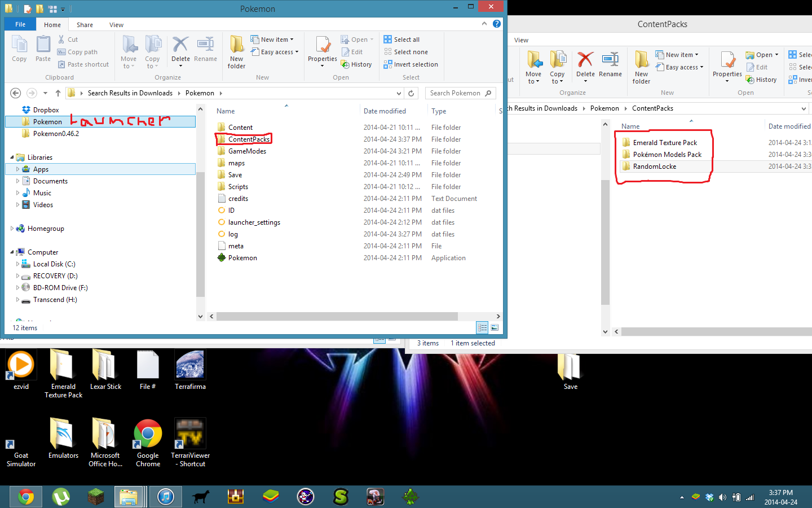Select the Terrafirma desktop icon

coord(190,370)
